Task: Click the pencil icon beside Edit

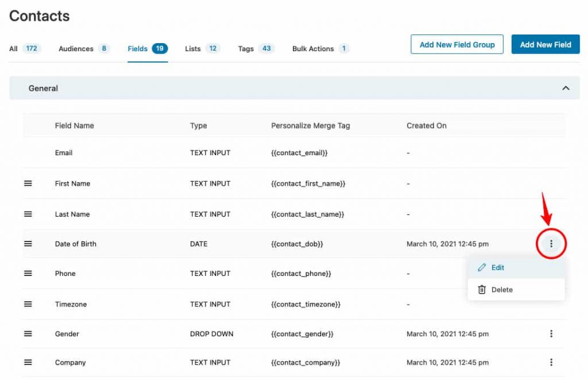Action: [x=482, y=267]
